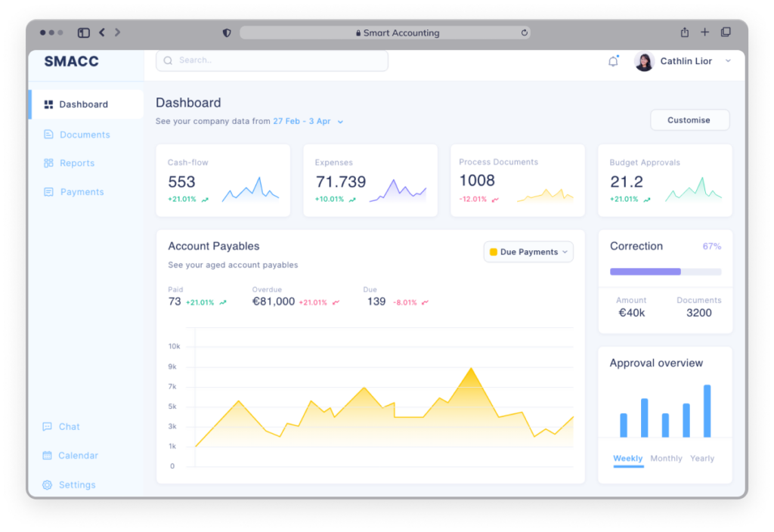Open the user menu chevron beside Cathlin Lior
The image size is (774, 532).
(728, 61)
